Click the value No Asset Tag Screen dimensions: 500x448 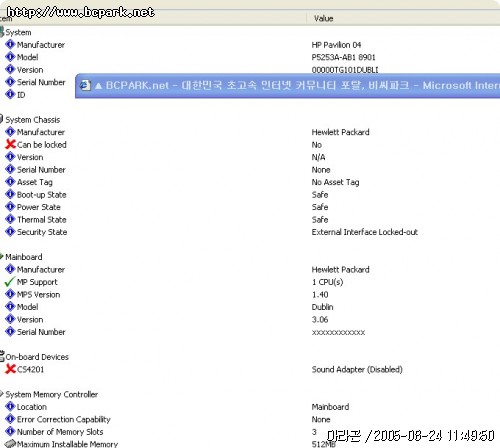coord(335,182)
